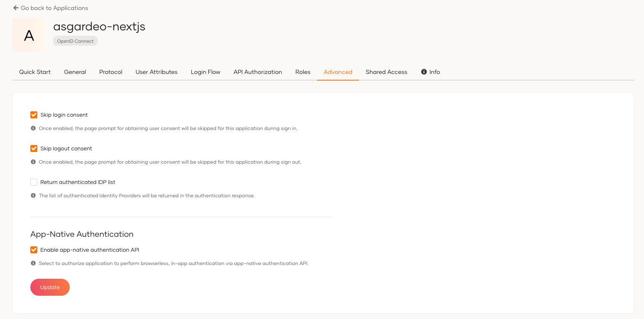
Task: Go to the Quick Start tab
Action: pos(34,72)
